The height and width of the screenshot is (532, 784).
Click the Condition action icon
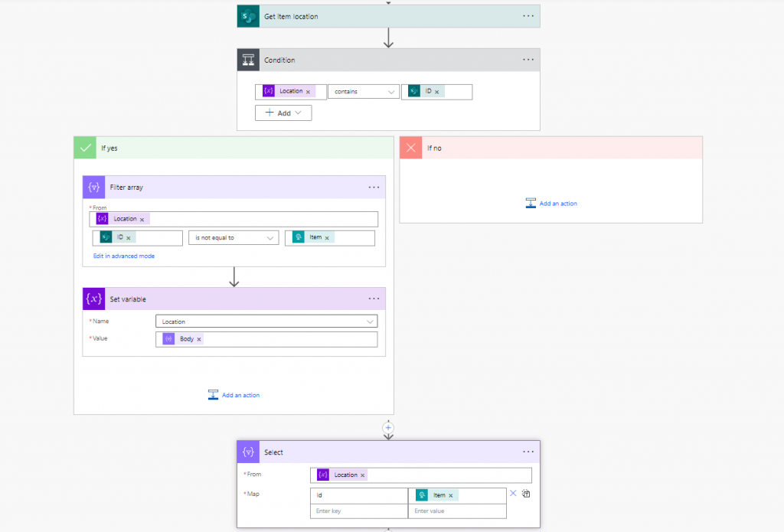click(249, 60)
